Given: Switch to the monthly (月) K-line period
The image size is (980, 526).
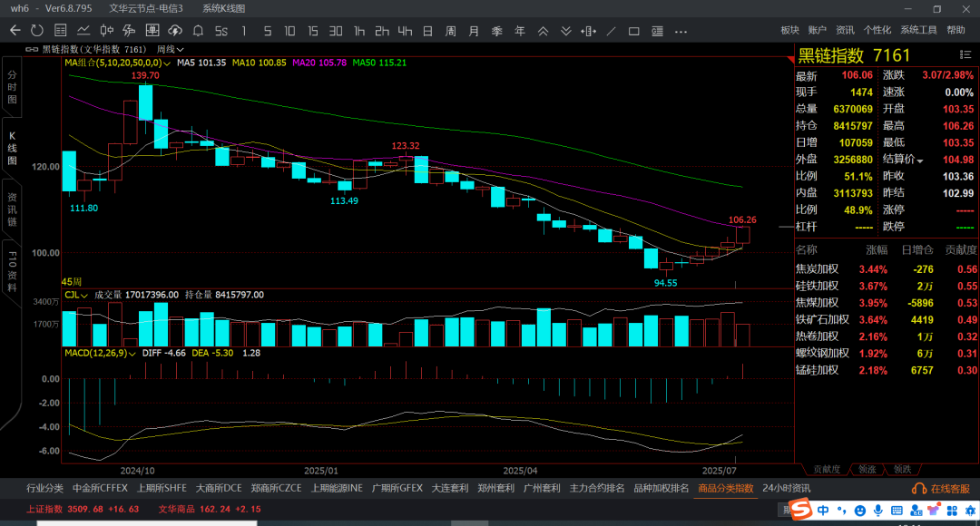Looking at the screenshot, I should click(474, 31).
